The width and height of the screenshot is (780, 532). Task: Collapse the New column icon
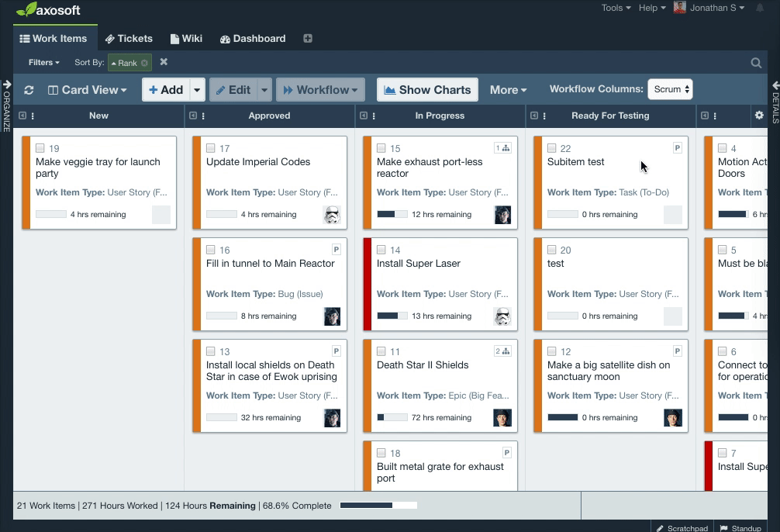click(x=22, y=116)
